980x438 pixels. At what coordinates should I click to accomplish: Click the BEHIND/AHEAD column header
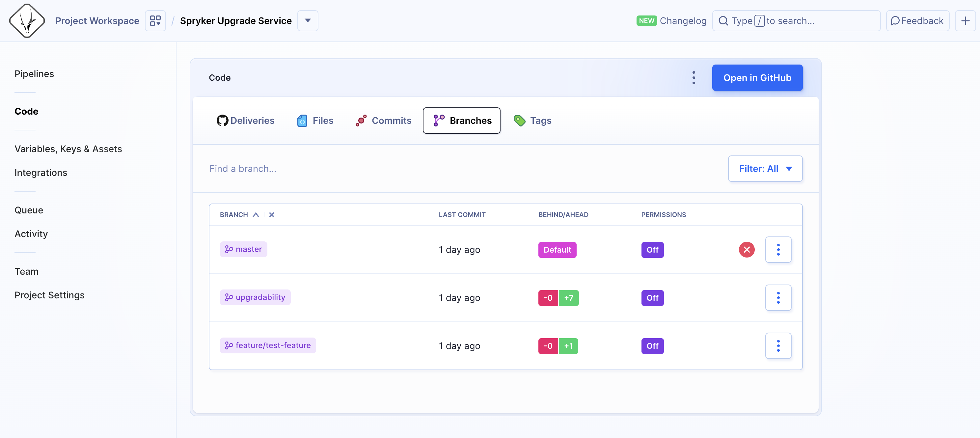563,215
